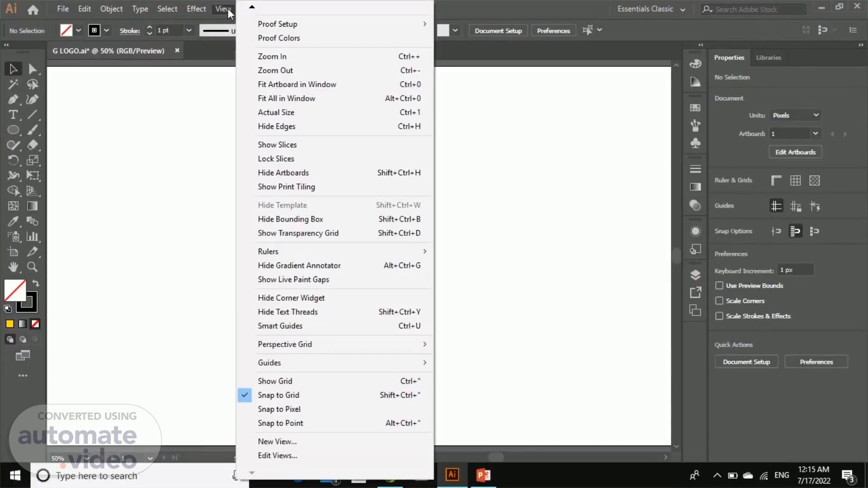Click Document Setup in Quick Actions

(746, 362)
